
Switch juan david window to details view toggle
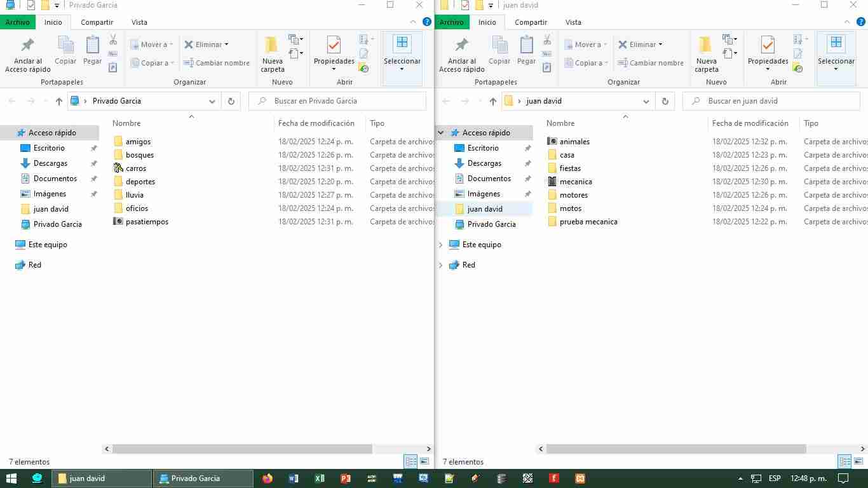(844, 462)
